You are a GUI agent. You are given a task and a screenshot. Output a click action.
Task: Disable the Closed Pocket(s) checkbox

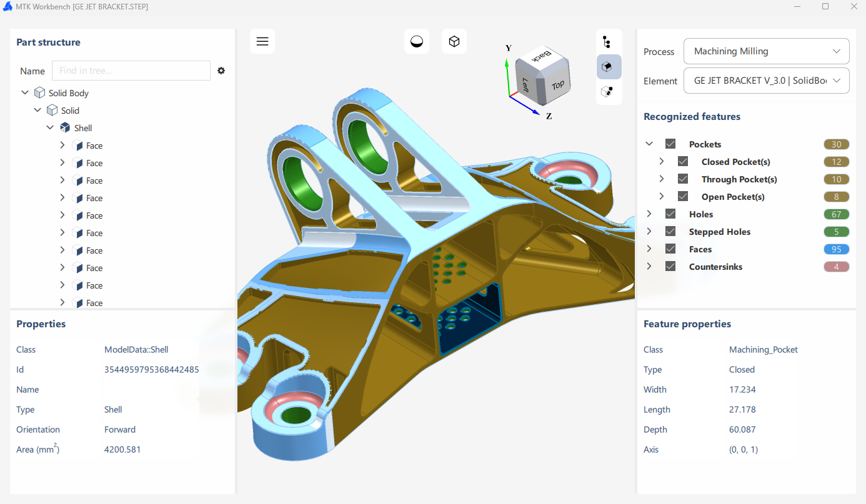[x=683, y=161]
